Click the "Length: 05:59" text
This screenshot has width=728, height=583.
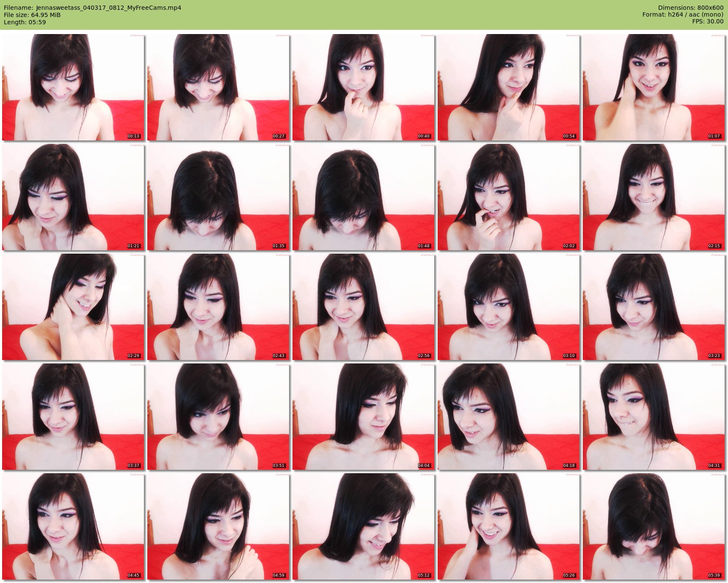click(x=25, y=22)
